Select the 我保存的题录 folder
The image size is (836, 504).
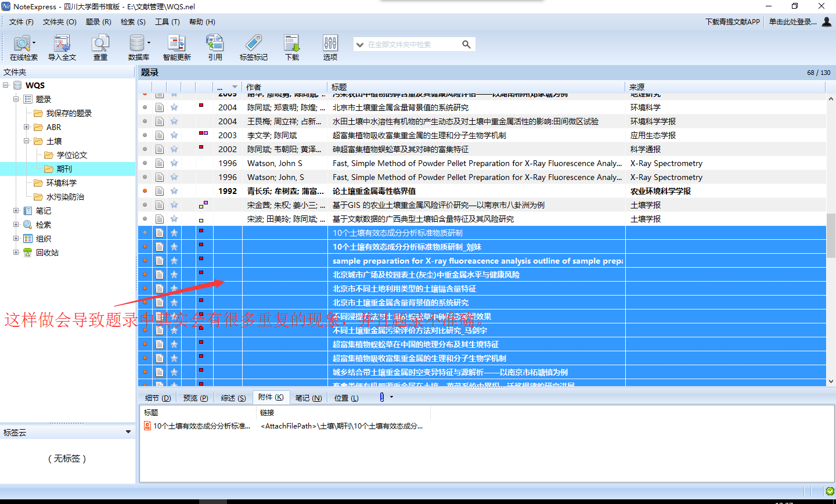click(69, 113)
